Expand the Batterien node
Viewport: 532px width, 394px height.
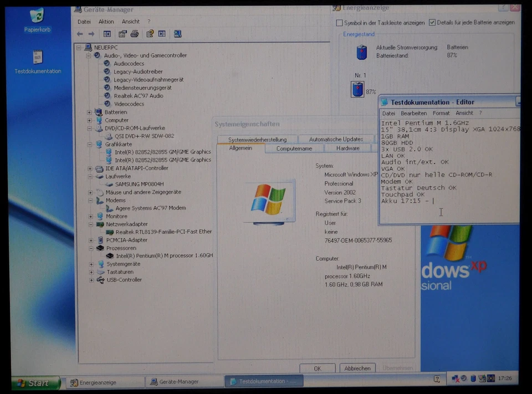point(89,112)
